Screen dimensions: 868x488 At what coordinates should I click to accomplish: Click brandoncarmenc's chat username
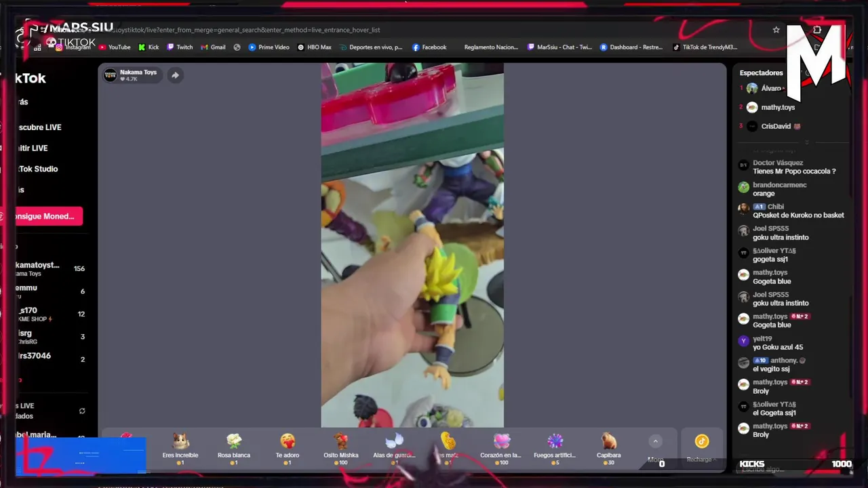click(780, 185)
